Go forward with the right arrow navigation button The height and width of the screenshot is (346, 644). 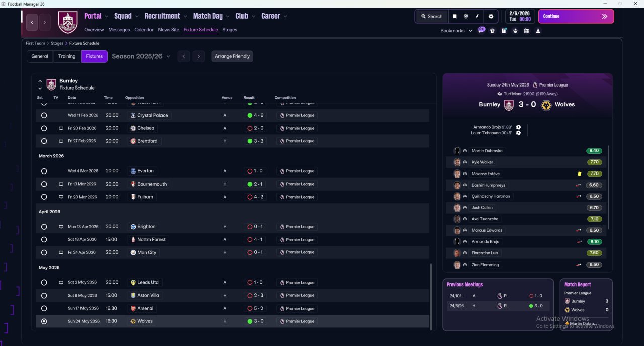tap(45, 22)
